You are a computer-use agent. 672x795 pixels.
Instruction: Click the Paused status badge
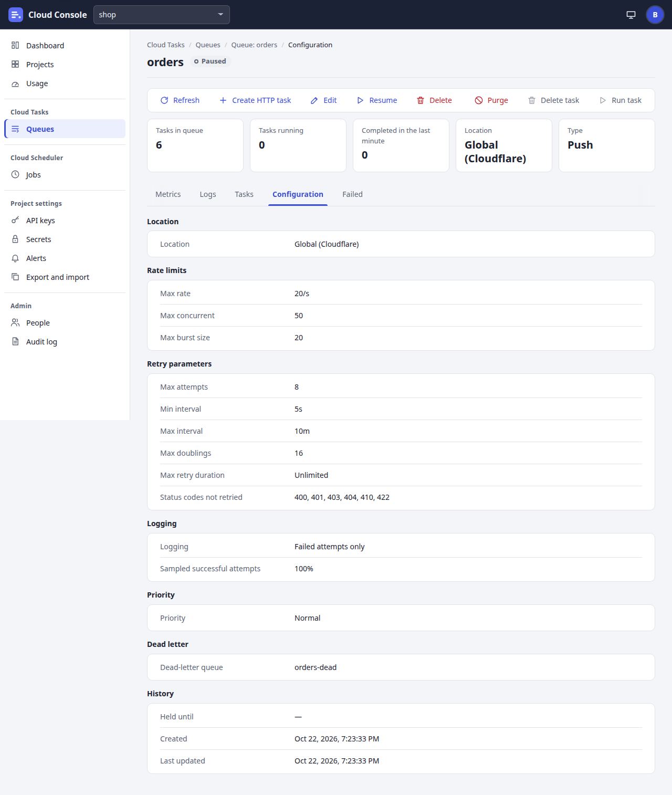210,61
